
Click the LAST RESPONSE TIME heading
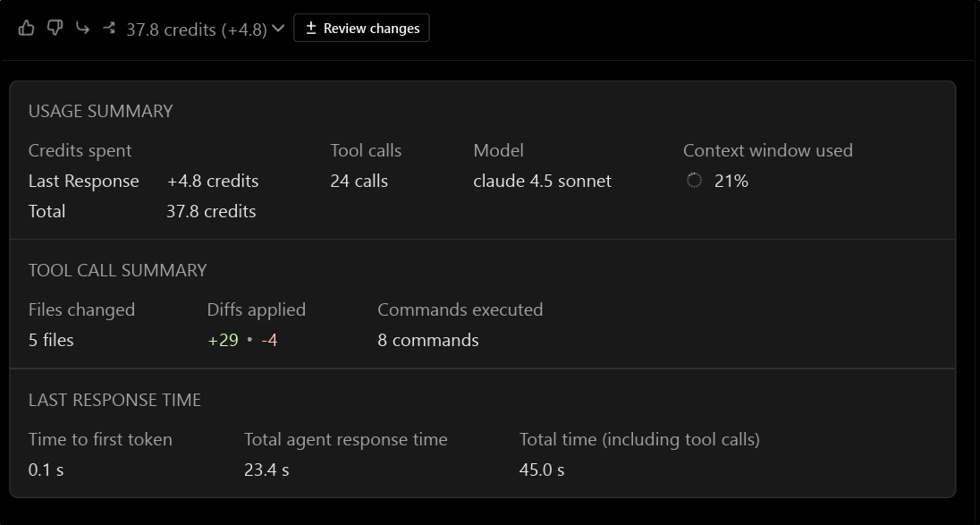tap(114, 400)
